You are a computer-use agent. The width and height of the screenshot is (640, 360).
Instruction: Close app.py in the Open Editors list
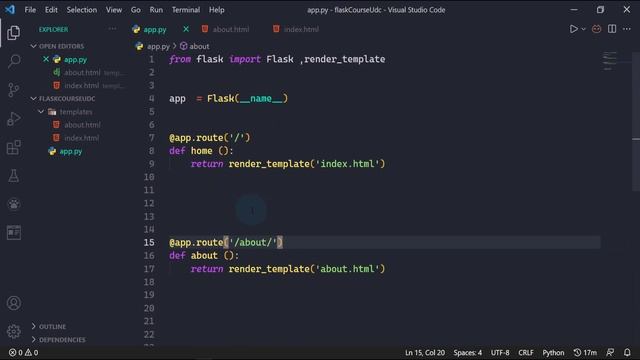coord(46,59)
